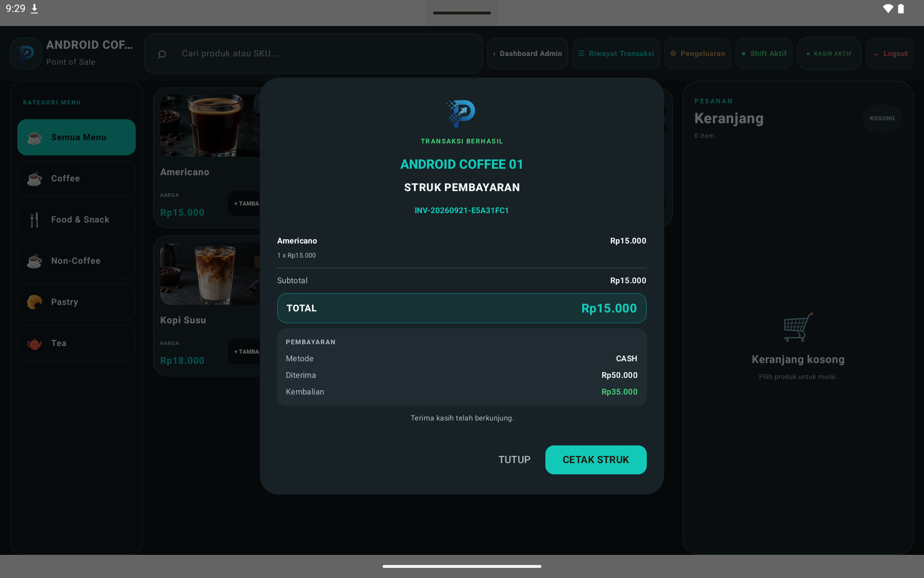Click Logout
Screen dimensions: 924x578
(x=890, y=53)
